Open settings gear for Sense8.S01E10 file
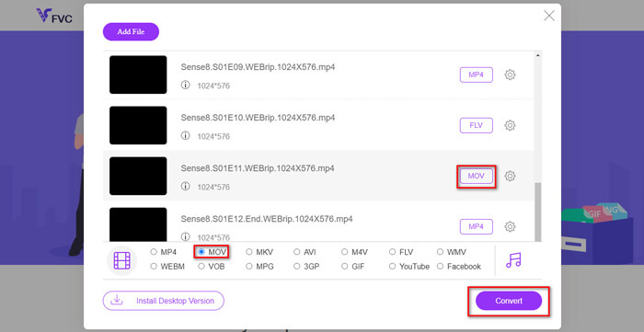The image size is (644, 332). click(x=510, y=125)
